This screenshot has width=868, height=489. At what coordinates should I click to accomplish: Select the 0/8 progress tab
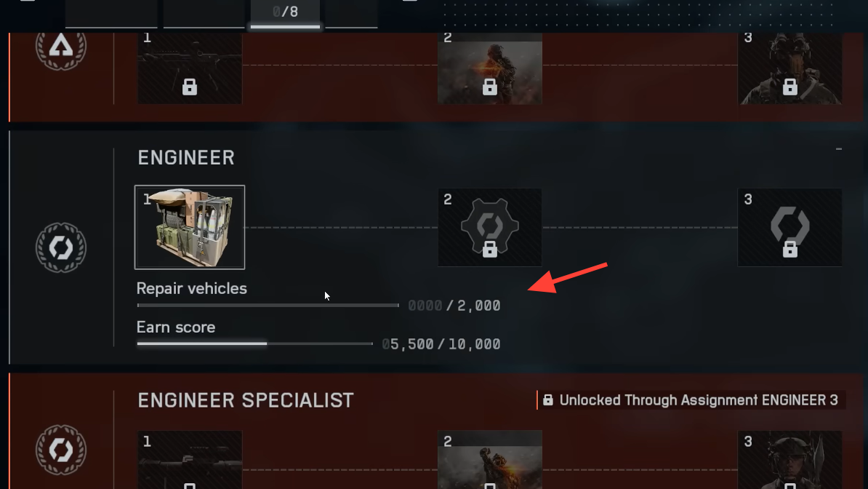[x=285, y=13]
